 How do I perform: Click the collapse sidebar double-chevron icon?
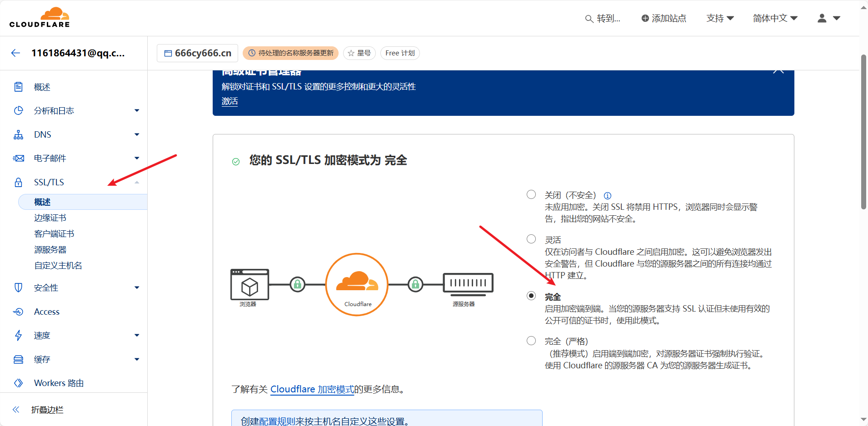(16, 410)
